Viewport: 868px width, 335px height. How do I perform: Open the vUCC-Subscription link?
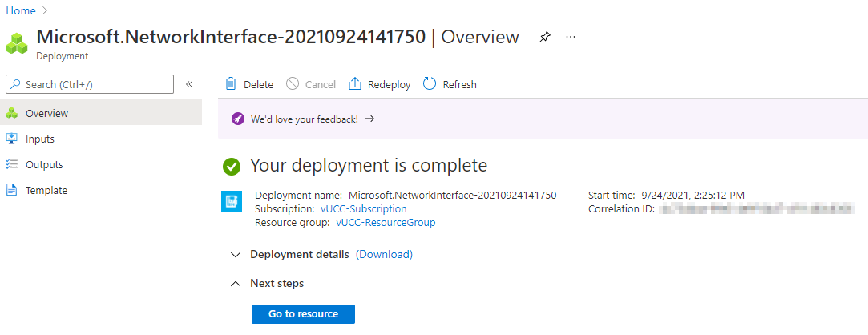[363, 208]
